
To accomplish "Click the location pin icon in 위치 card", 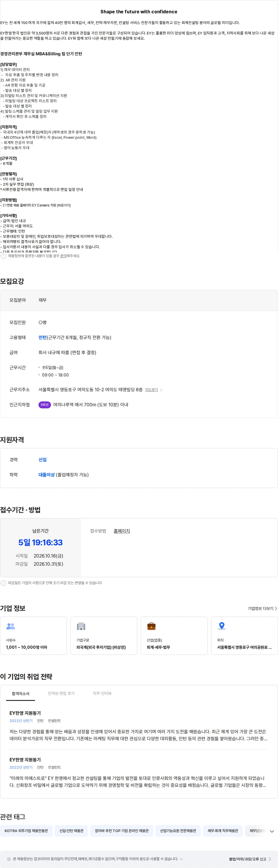I will (222, 626).
